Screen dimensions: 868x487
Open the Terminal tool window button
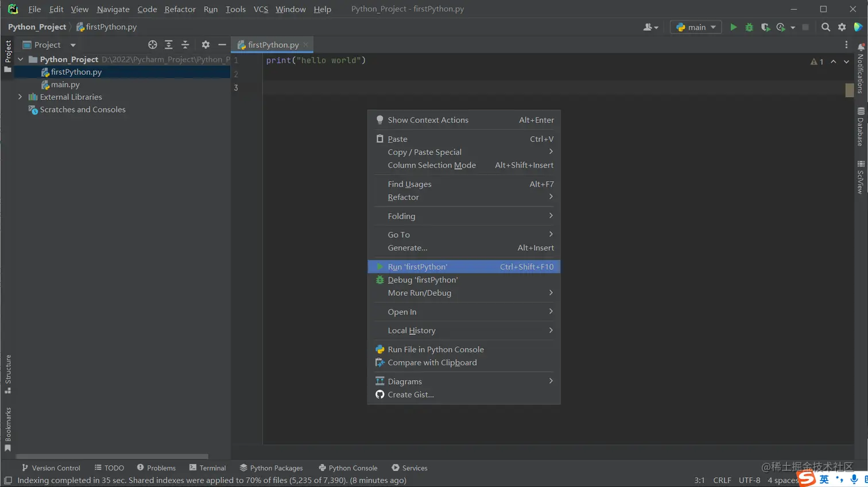207,468
